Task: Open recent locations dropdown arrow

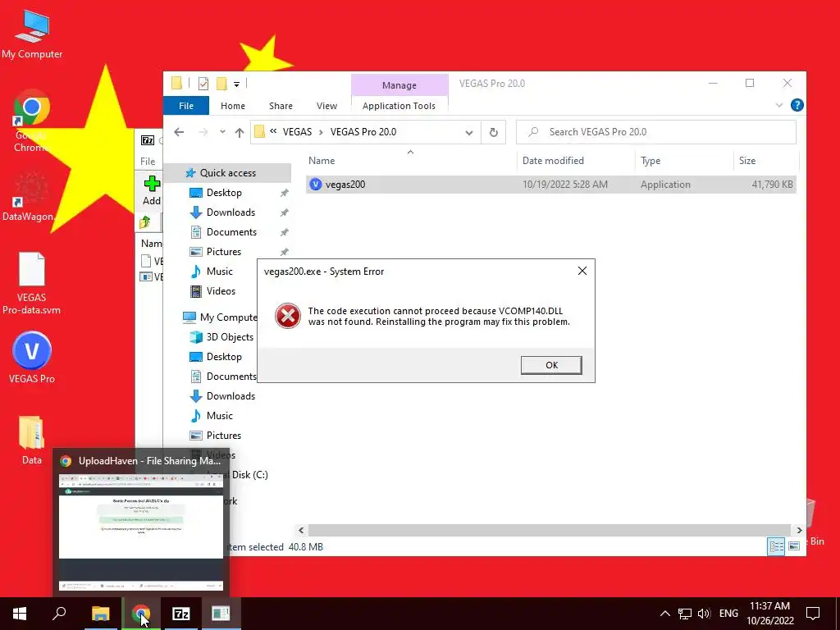Action: [222, 132]
